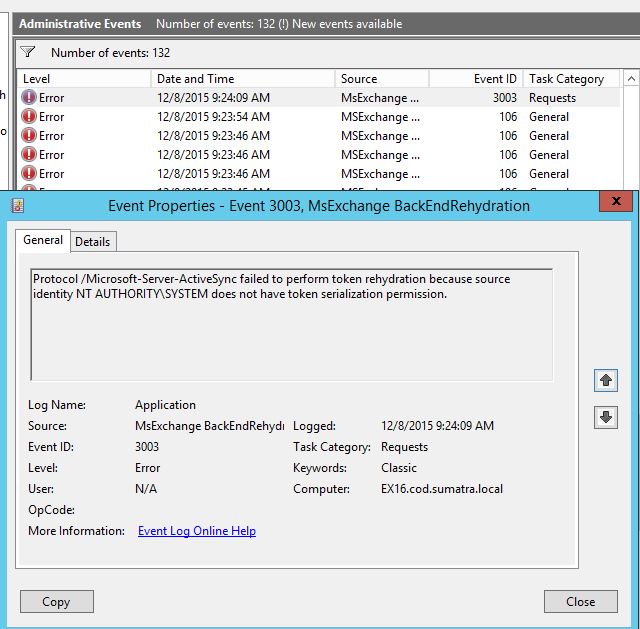Click the event list scroll up arrow
This screenshot has height=629, width=640.
tap(631, 78)
